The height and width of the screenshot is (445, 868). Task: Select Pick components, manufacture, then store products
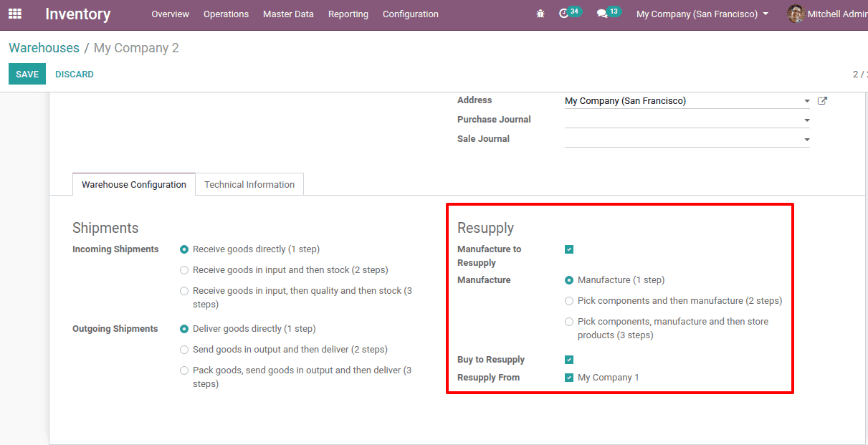(x=569, y=322)
